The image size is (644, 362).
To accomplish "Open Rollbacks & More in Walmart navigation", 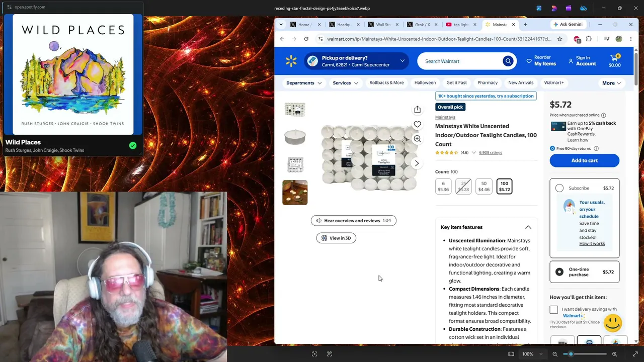I will (x=386, y=82).
